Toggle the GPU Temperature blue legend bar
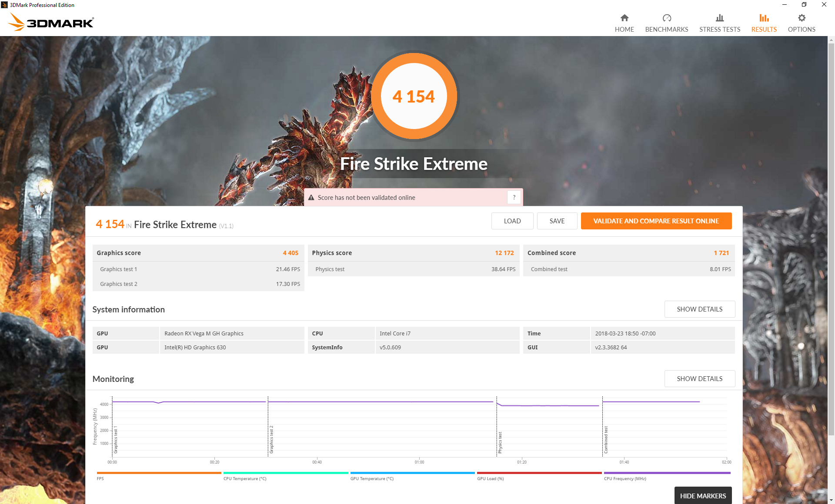The width and height of the screenshot is (835, 504). tap(412, 473)
